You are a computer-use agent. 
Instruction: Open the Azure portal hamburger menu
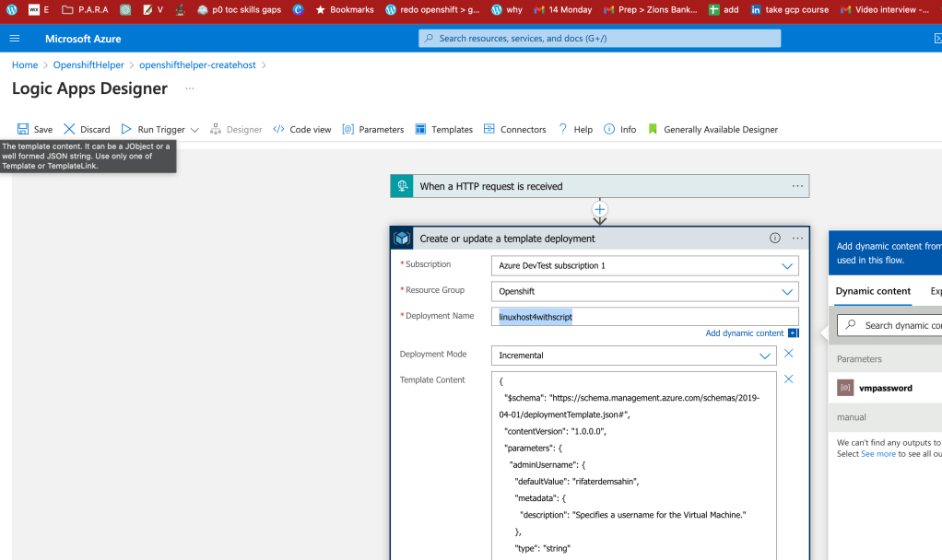(x=15, y=39)
